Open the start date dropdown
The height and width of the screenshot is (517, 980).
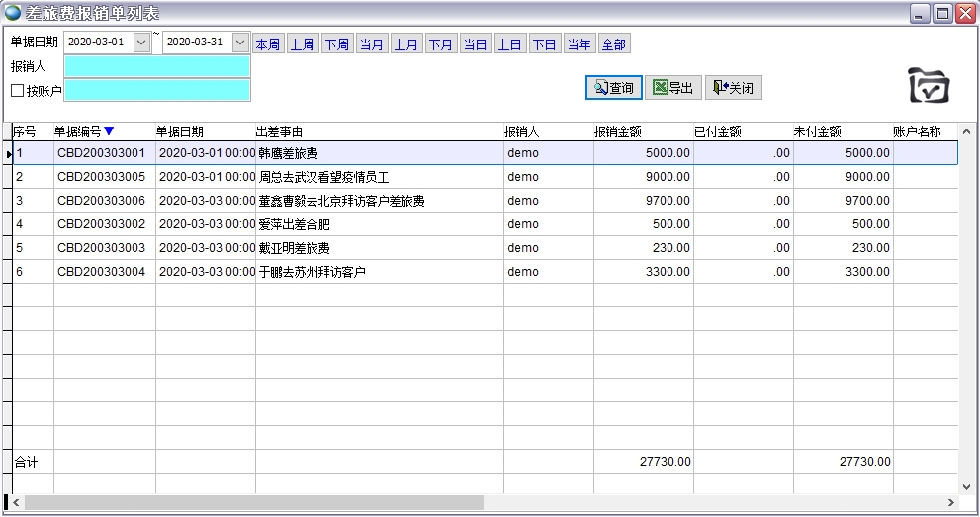(x=141, y=43)
